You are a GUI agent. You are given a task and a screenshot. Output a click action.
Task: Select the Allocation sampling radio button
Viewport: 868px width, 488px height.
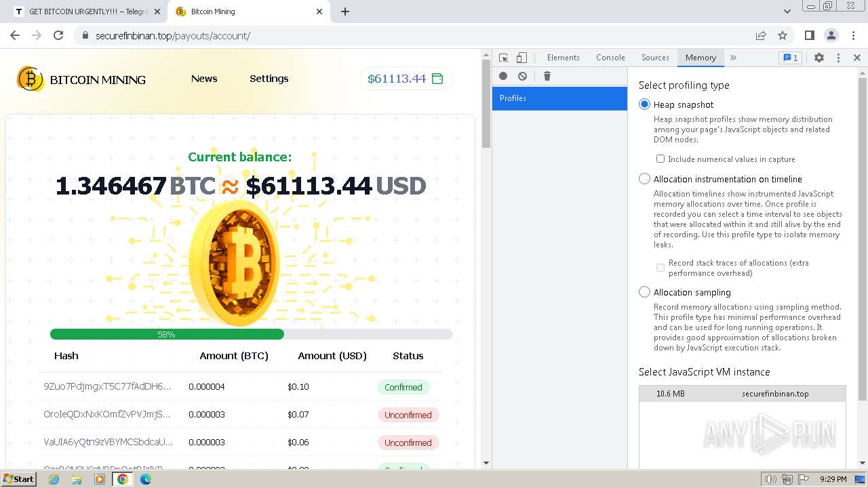pyautogui.click(x=644, y=292)
